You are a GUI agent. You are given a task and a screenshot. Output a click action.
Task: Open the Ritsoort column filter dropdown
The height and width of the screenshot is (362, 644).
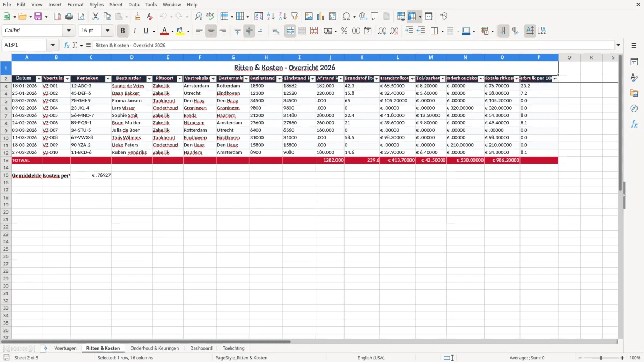click(x=180, y=79)
